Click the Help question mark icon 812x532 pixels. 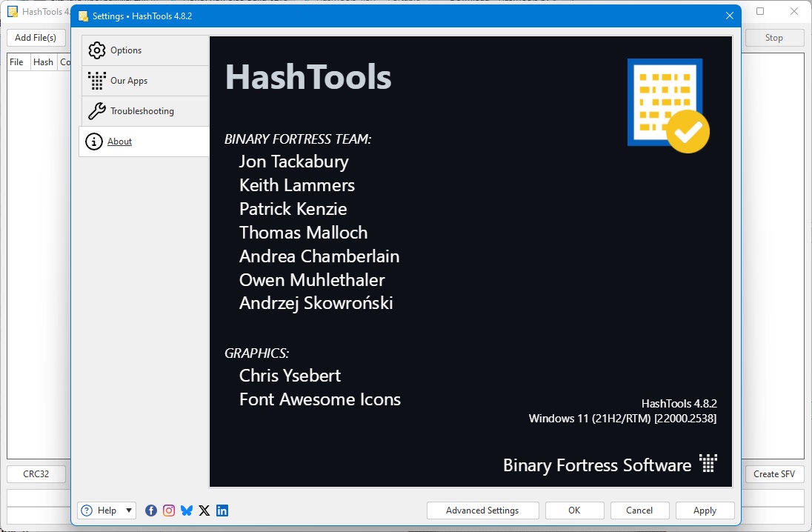[x=87, y=511]
